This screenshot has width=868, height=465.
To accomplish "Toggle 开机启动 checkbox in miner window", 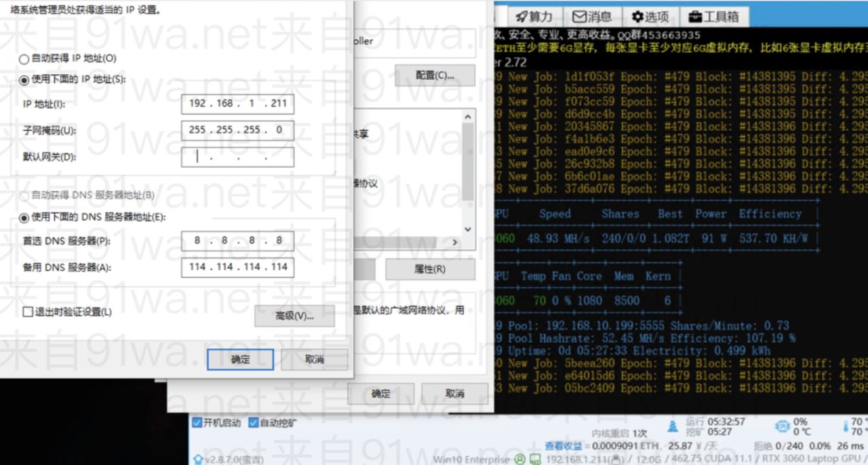I will pyautogui.click(x=197, y=423).
